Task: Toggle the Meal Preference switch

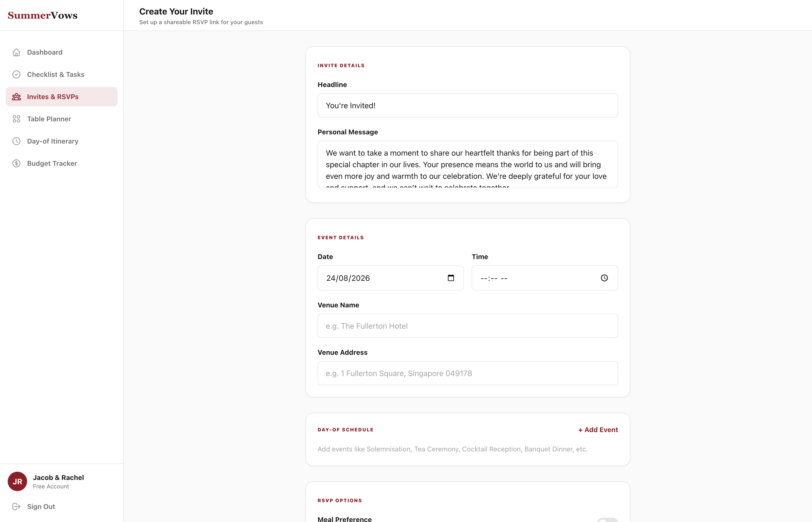Action: tap(607, 520)
